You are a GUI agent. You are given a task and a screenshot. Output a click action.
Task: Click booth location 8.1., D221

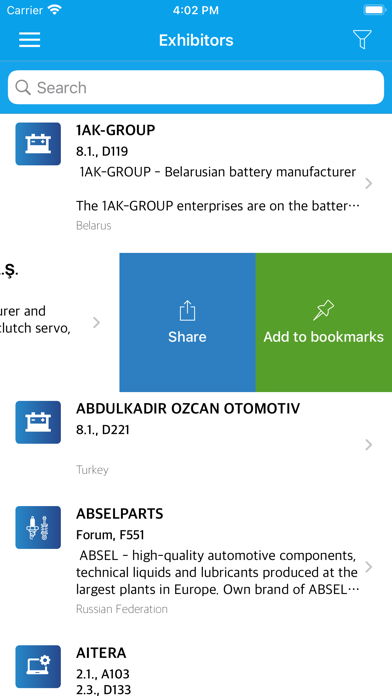(x=103, y=430)
